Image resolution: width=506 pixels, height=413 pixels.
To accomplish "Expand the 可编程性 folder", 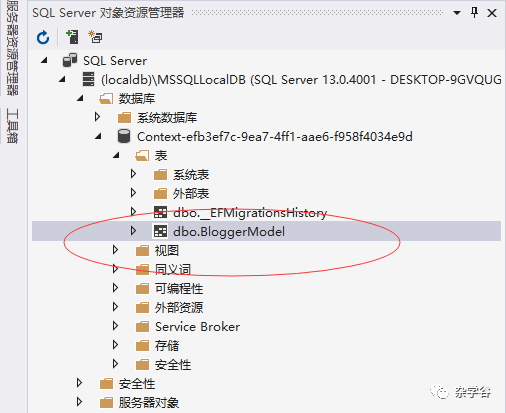I will (x=115, y=288).
